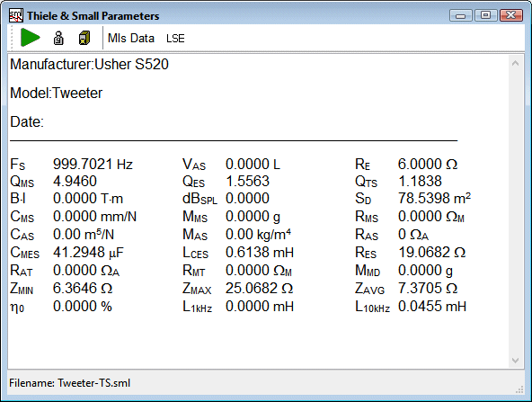Click the Manufacturer:Usher S520 text line
Viewport: 532px width, 402px height.
click(x=89, y=64)
